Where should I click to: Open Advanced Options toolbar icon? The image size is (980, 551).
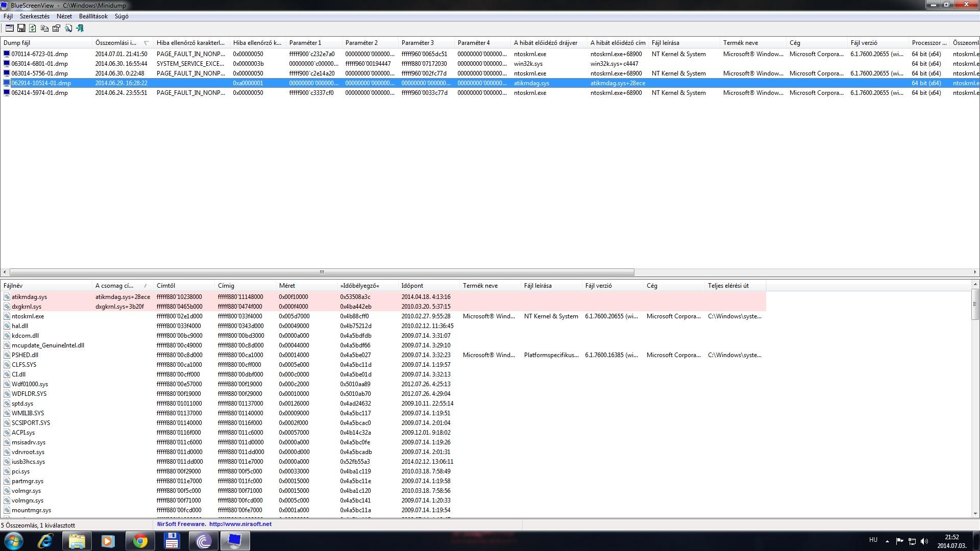tap(9, 29)
